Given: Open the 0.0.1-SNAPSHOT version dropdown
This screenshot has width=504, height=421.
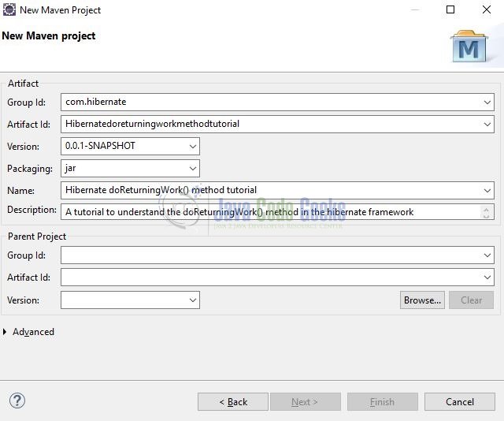Looking at the screenshot, I should 192,146.
